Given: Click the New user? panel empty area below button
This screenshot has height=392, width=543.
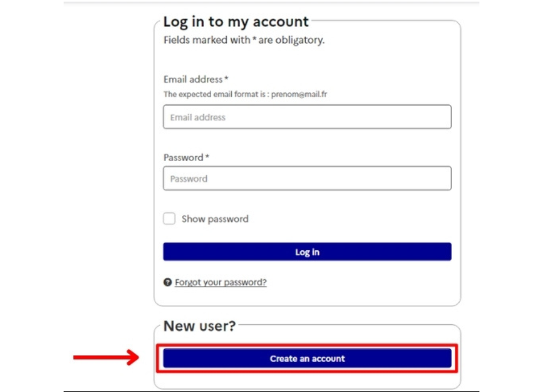Looking at the screenshot, I should (307, 380).
